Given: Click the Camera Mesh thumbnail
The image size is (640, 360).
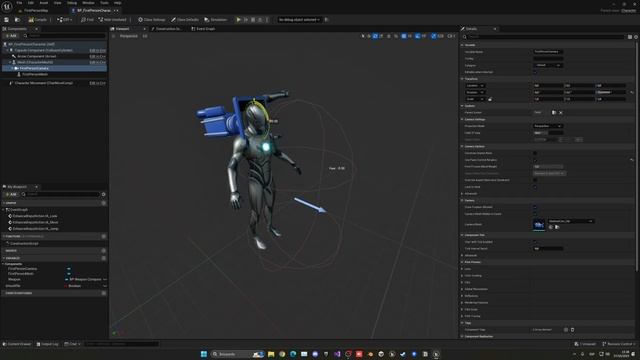Looking at the screenshot, I should coord(539,224).
